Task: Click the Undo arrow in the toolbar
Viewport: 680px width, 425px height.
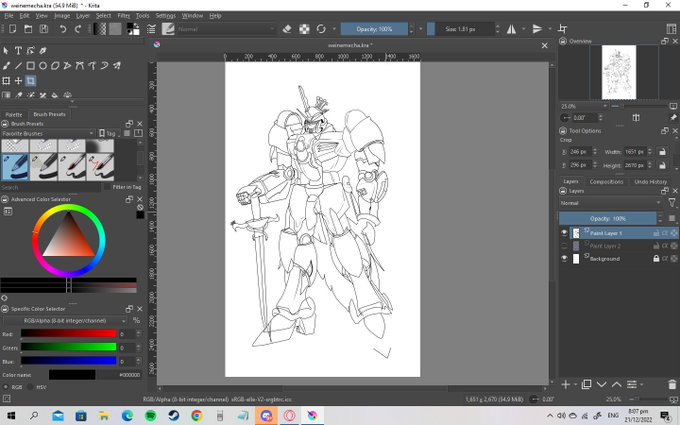Action: coord(63,29)
